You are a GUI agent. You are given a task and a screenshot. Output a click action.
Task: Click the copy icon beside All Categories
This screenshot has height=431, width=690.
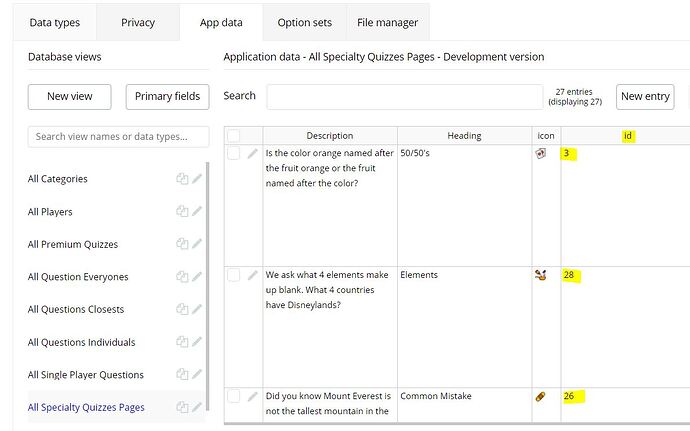182,179
